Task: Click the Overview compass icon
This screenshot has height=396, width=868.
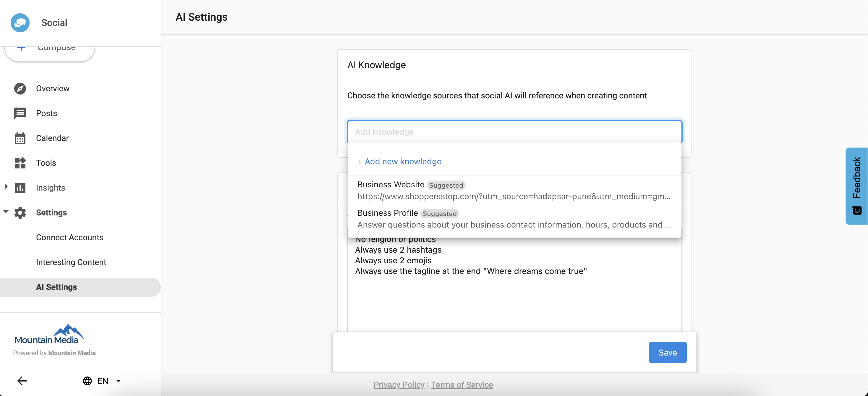Action: (20, 89)
